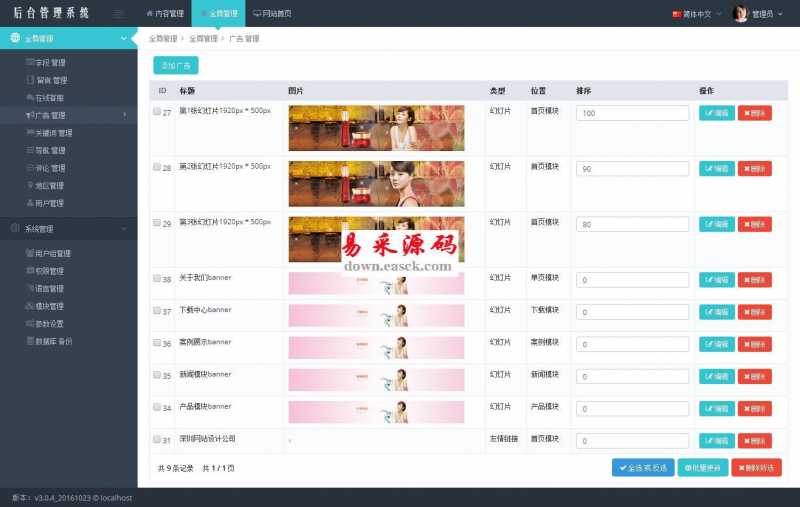Click the person icon beside 用户管理

(30, 202)
